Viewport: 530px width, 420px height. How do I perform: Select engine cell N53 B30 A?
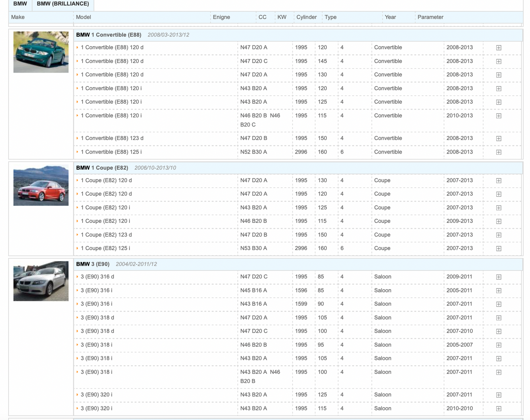(x=254, y=248)
